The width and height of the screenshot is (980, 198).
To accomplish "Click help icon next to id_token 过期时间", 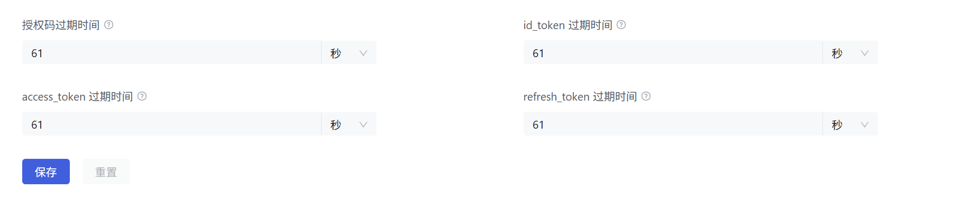I will tap(621, 24).
